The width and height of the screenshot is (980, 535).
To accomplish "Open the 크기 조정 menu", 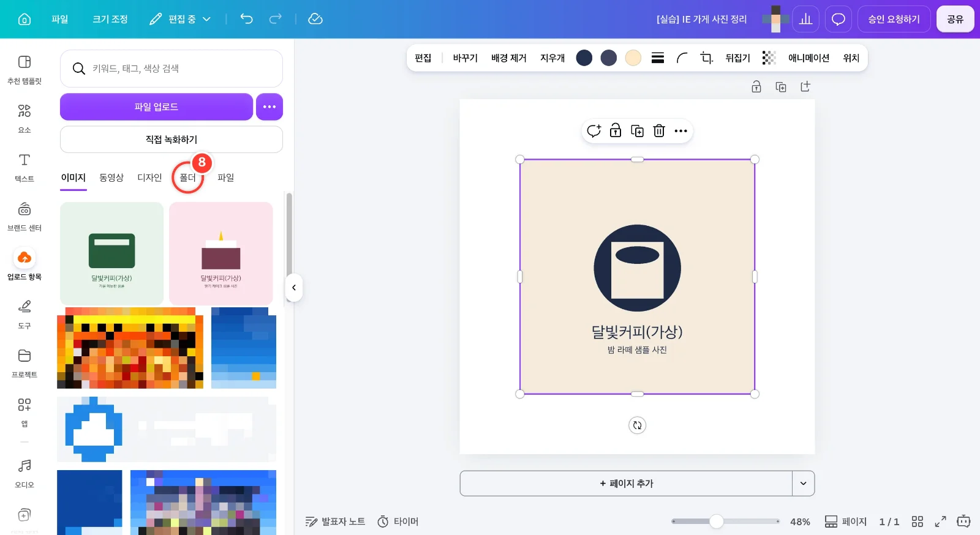I will [110, 19].
